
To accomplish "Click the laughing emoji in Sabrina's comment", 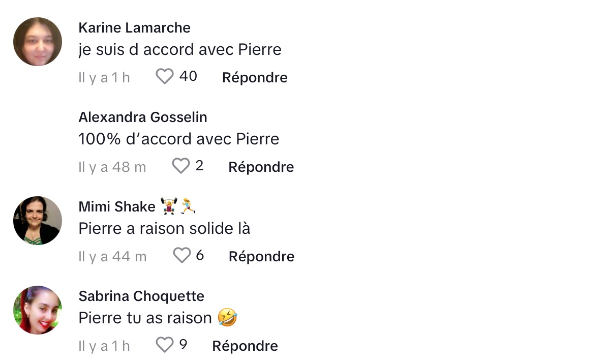I will pos(227,318).
